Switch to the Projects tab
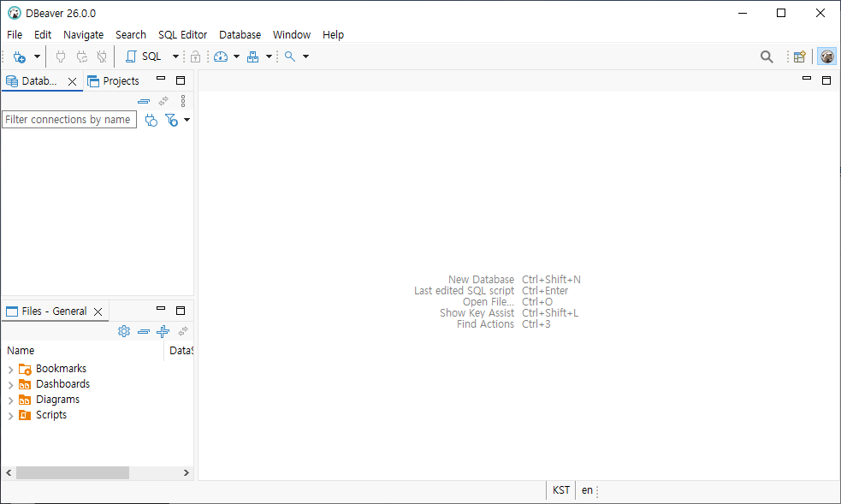The height and width of the screenshot is (504, 841). [113, 81]
